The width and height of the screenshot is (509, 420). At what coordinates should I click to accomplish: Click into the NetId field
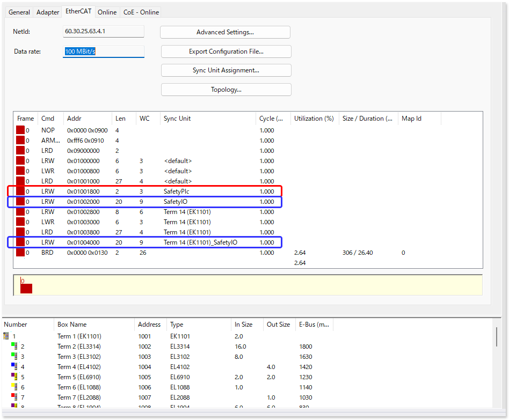click(104, 32)
